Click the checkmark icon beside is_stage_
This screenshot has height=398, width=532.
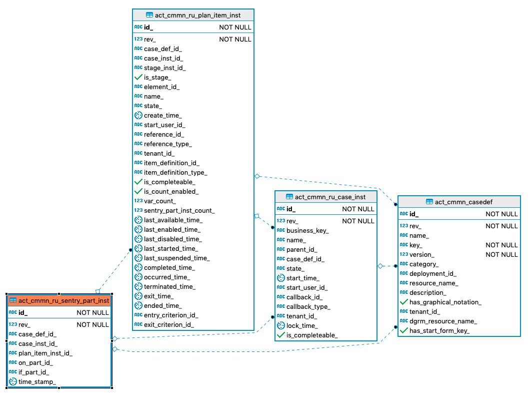click(x=138, y=78)
